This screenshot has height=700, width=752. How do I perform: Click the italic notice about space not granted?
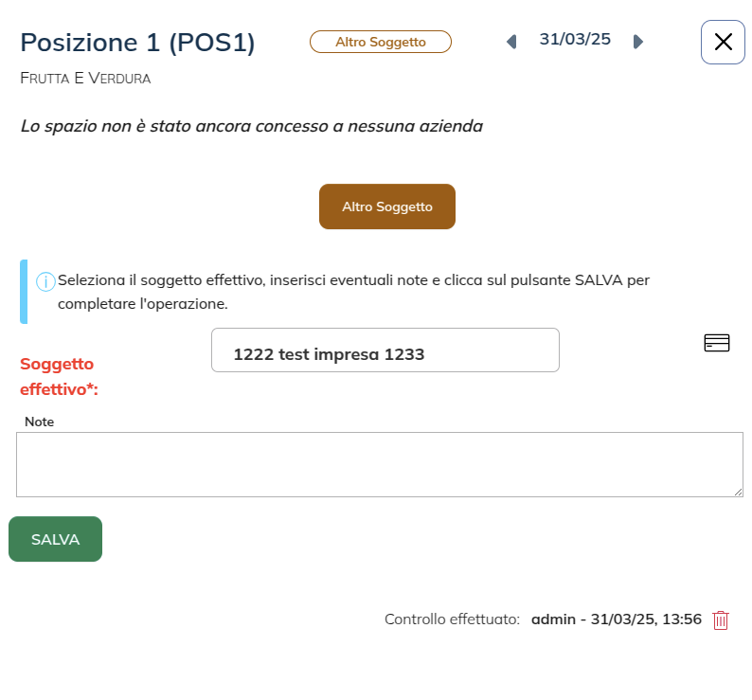point(251,126)
